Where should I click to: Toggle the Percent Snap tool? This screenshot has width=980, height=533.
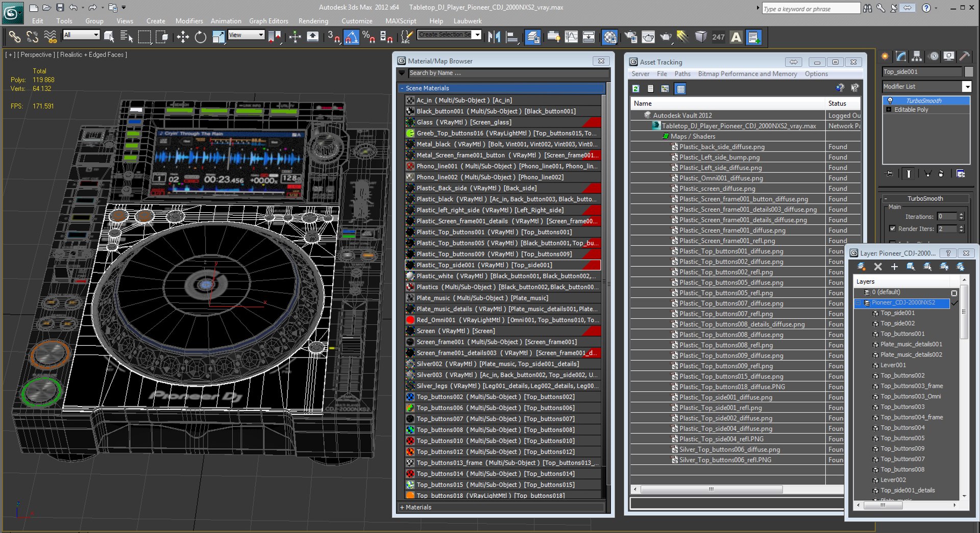point(369,37)
